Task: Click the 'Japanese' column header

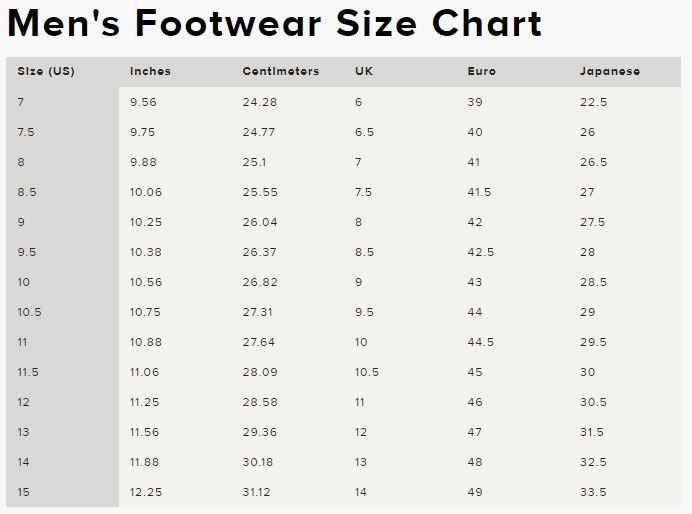Action: coord(610,72)
